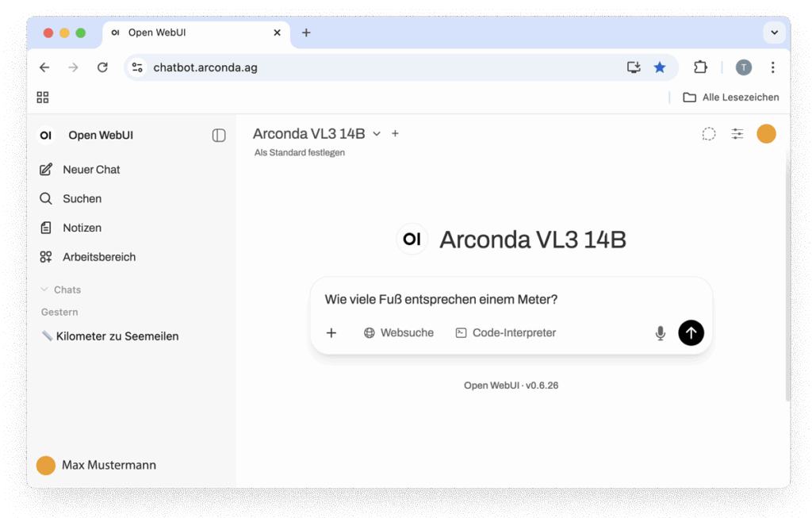Click the orange user avatar at top right

pos(766,134)
